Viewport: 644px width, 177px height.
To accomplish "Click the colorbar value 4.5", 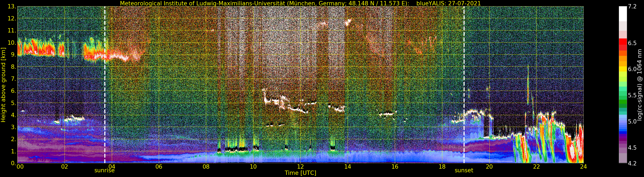I will (x=632, y=148).
